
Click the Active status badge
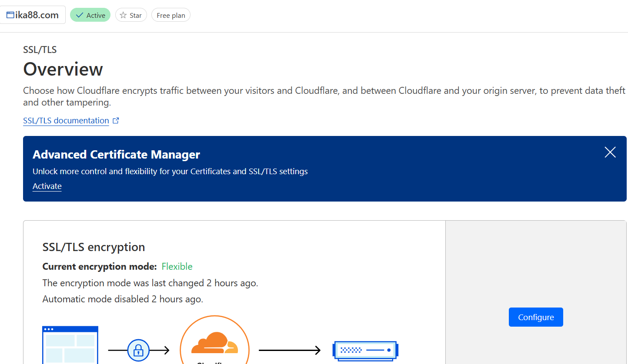(x=90, y=15)
